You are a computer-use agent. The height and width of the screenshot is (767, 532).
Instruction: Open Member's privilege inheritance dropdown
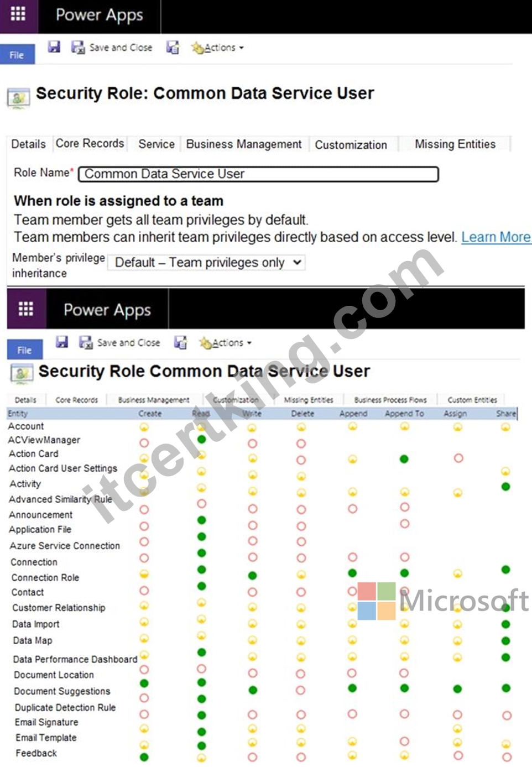click(x=207, y=262)
